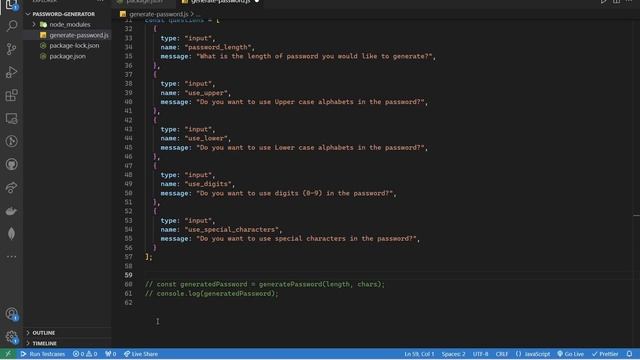This screenshot has width=640, height=360.
Task: Click the "use_special_characters" string
Action: 233,230
